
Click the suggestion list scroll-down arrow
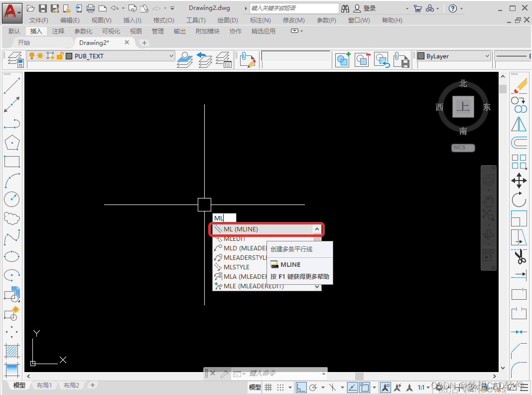(x=317, y=287)
